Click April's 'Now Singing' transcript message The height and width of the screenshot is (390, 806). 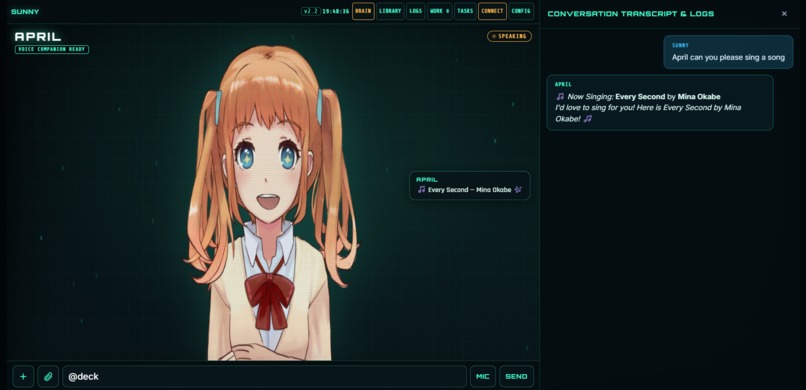coord(660,102)
